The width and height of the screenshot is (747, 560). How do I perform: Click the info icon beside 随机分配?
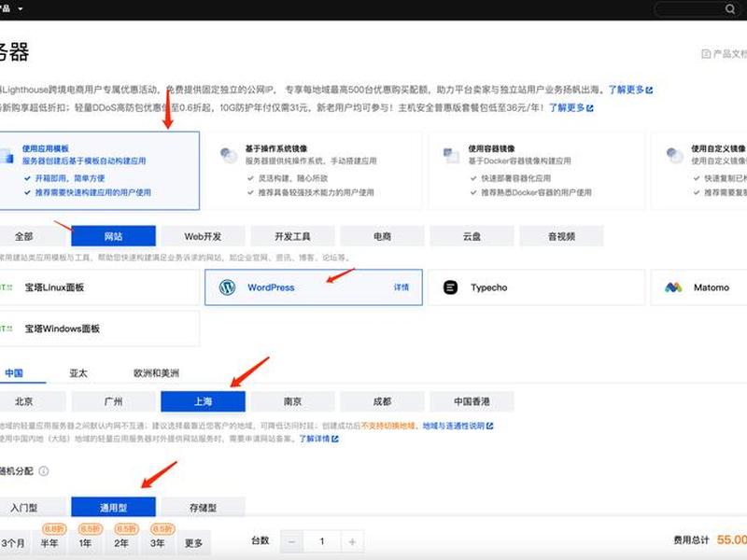coord(43,471)
